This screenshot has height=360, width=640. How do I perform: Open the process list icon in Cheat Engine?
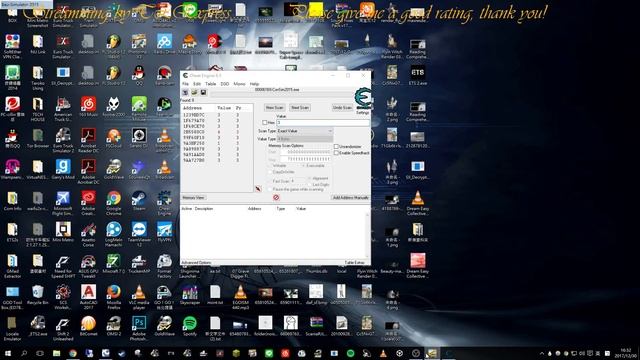tap(185, 92)
